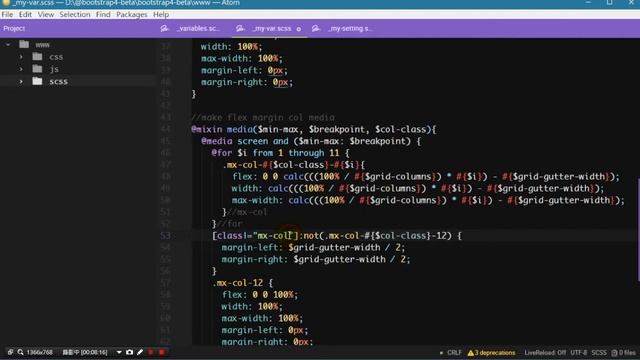Click the 1366x768 resolution label
Viewport: 640px width, 360px height.
[x=40, y=352]
